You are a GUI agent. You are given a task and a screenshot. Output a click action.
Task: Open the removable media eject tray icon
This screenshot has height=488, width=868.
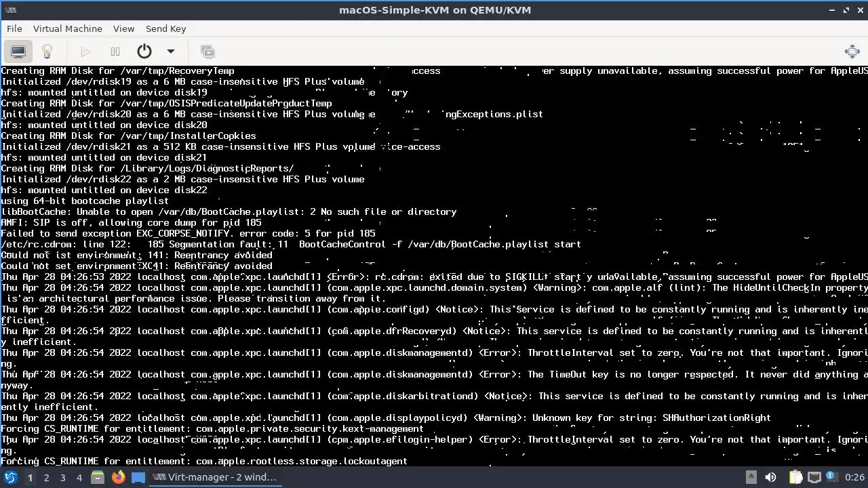coord(751,477)
